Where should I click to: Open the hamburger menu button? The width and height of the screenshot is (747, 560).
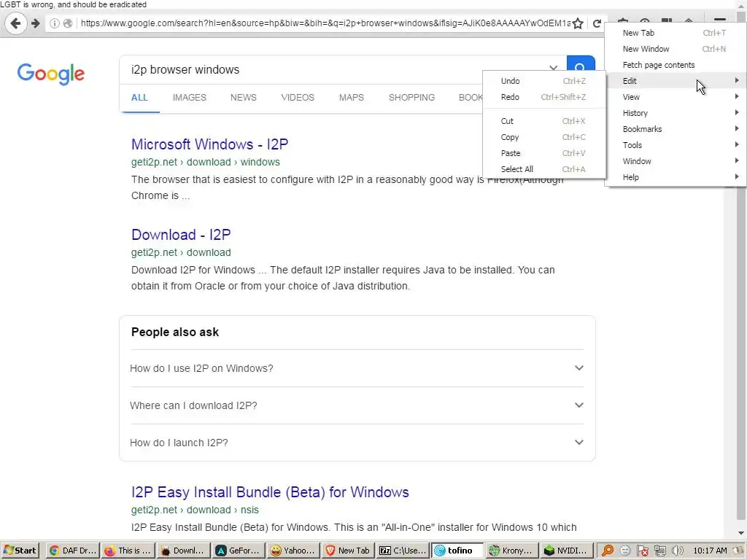pos(719,20)
